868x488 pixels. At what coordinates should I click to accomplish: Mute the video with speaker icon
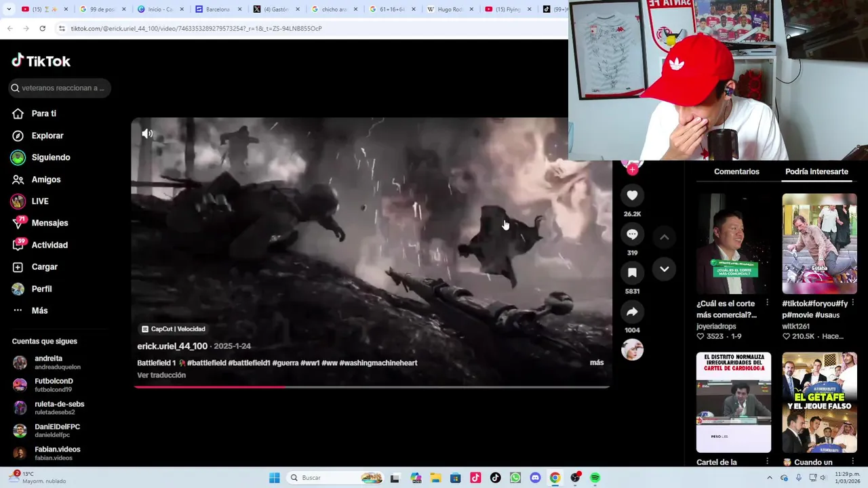[147, 134]
